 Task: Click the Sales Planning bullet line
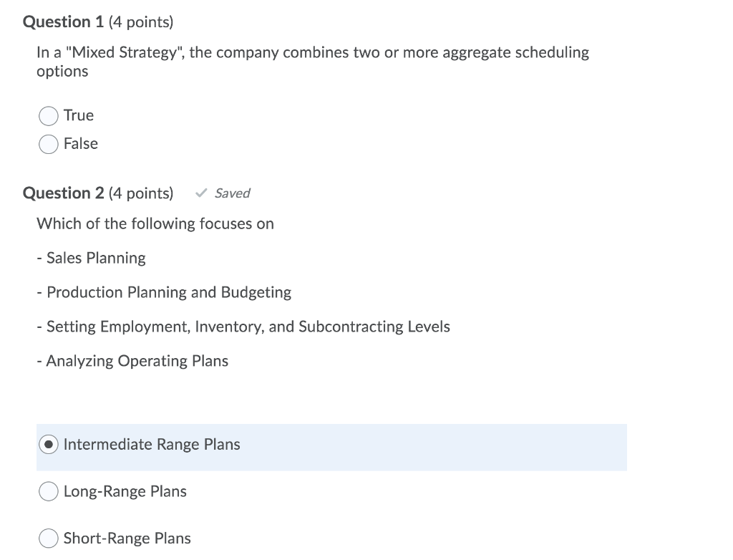coord(91,258)
